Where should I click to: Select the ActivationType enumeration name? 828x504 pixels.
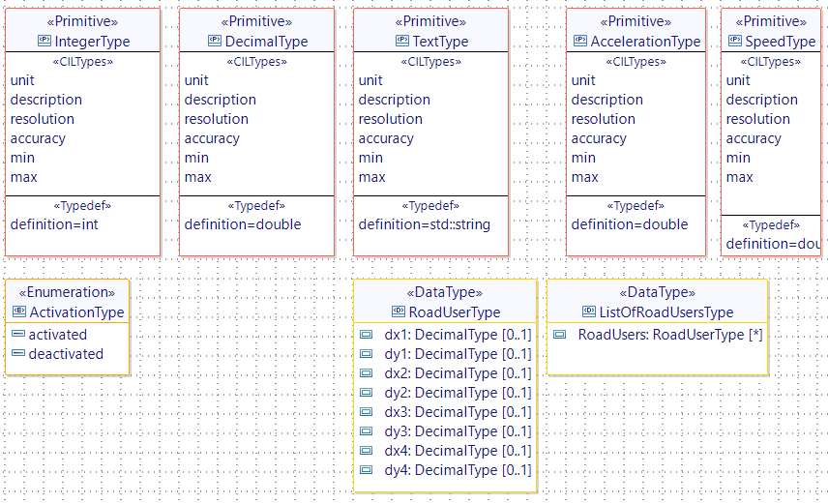[76, 312]
